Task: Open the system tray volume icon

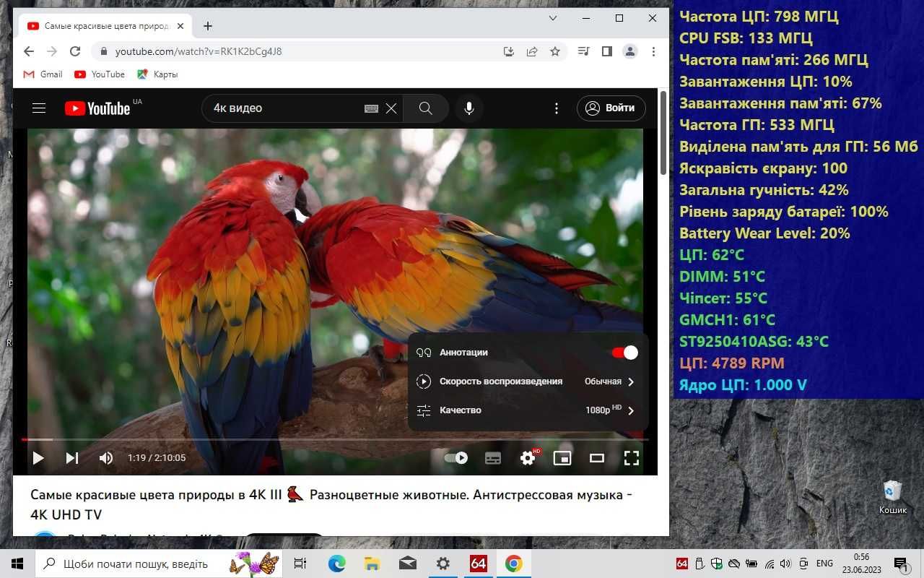Action: [785, 564]
